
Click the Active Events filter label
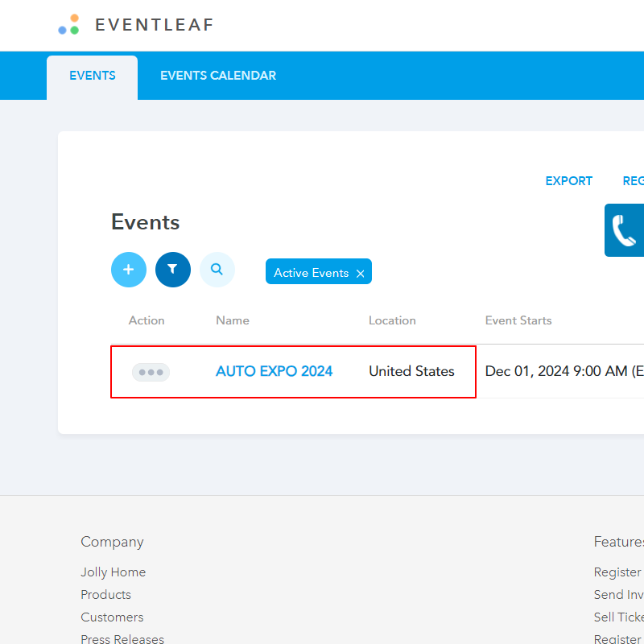click(311, 273)
